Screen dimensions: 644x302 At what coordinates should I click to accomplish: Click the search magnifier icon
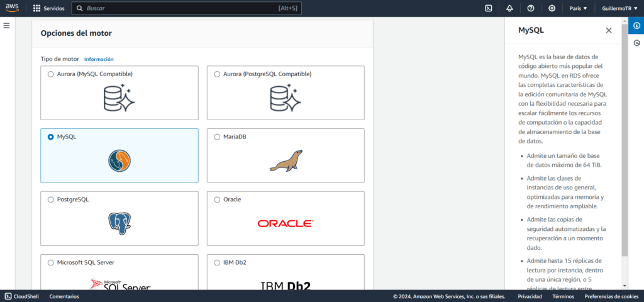click(x=80, y=8)
